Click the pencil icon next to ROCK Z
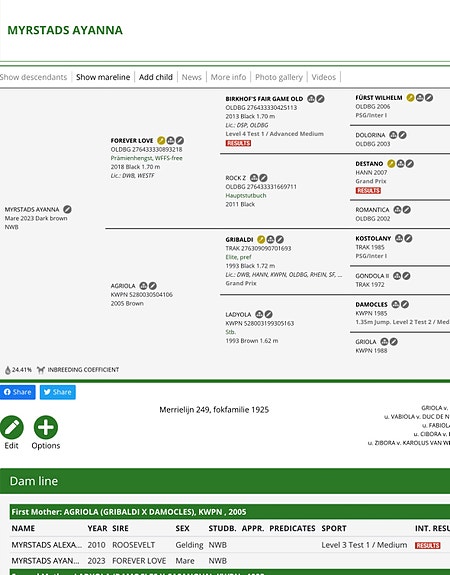Viewport: 450px width, 575px height. click(x=263, y=178)
